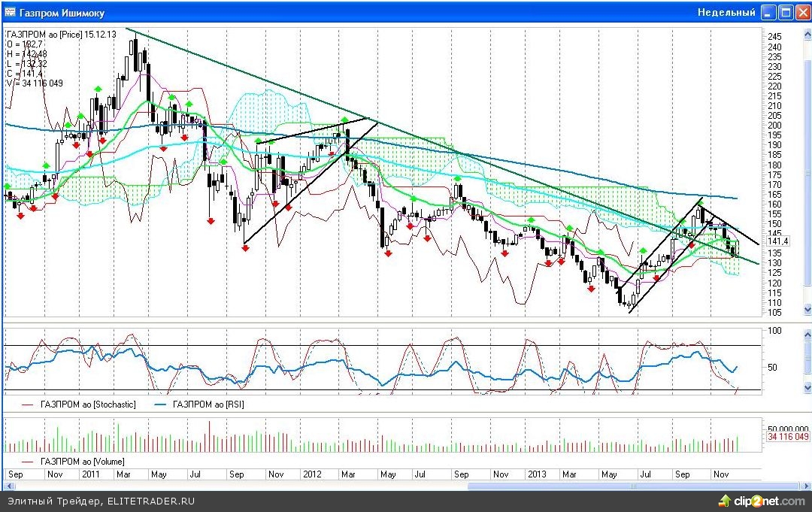Select the ГАЗПРОМ ао [Volume] legend entry
812x512 pixels.
[x=82, y=461]
